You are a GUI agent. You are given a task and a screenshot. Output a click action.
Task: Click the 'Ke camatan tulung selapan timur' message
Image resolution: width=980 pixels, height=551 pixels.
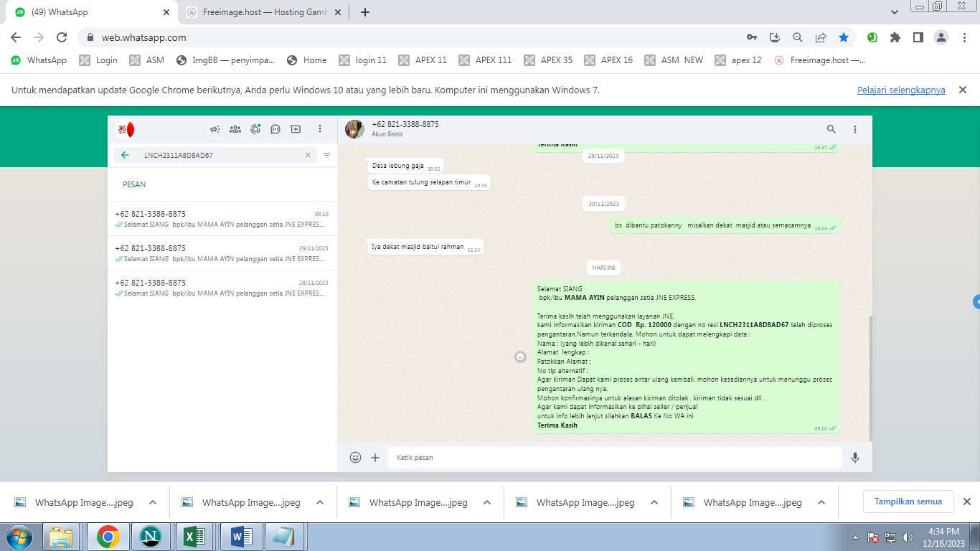point(429,183)
